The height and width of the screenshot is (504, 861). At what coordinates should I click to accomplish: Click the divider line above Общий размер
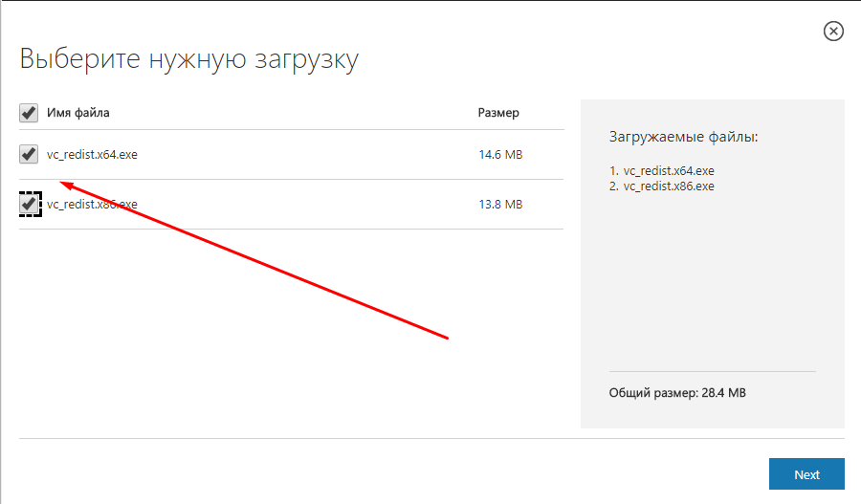click(x=712, y=371)
